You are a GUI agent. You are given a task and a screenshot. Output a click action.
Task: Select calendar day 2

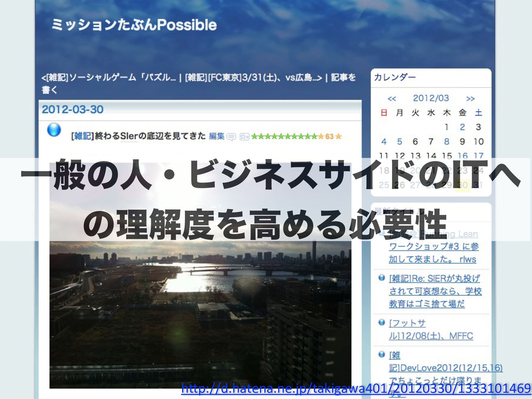point(462,127)
